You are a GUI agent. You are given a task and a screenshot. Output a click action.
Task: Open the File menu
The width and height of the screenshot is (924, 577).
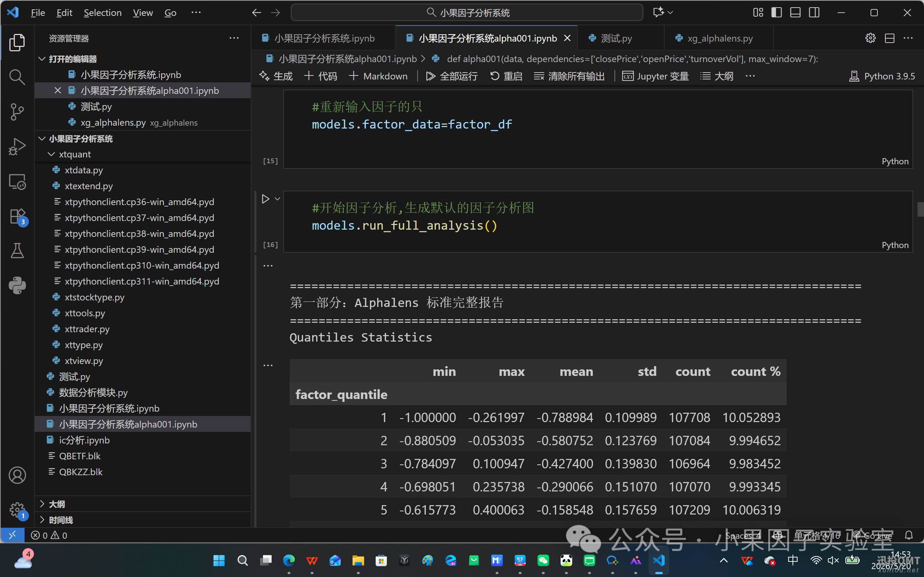38,13
